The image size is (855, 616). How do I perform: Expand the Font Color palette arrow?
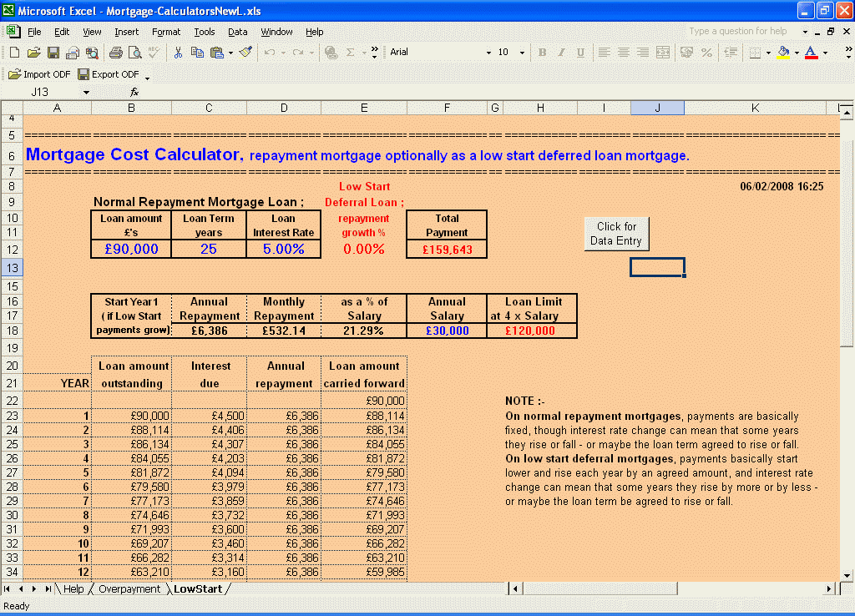tap(825, 53)
